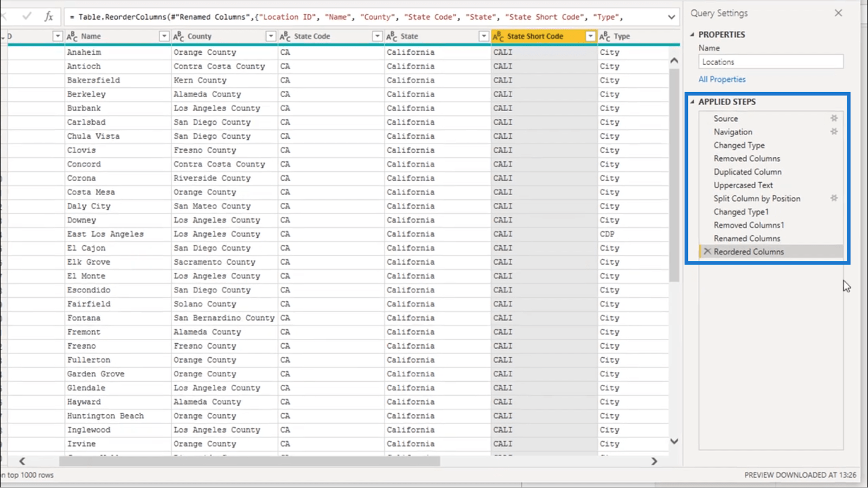Select the County column header
Viewport: 868px width, 488px height.
224,36
